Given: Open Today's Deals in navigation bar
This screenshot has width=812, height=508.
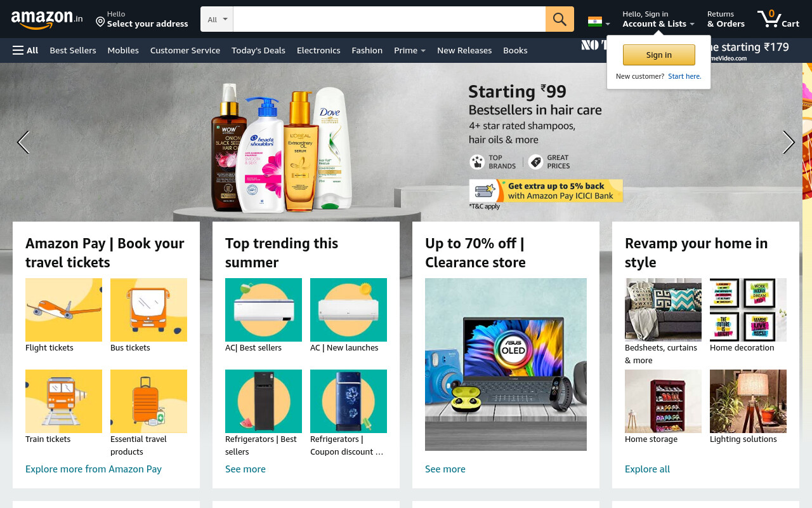Looking at the screenshot, I should [258, 50].
